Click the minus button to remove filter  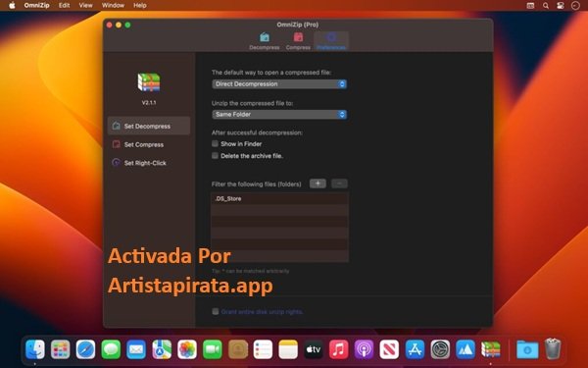point(339,184)
